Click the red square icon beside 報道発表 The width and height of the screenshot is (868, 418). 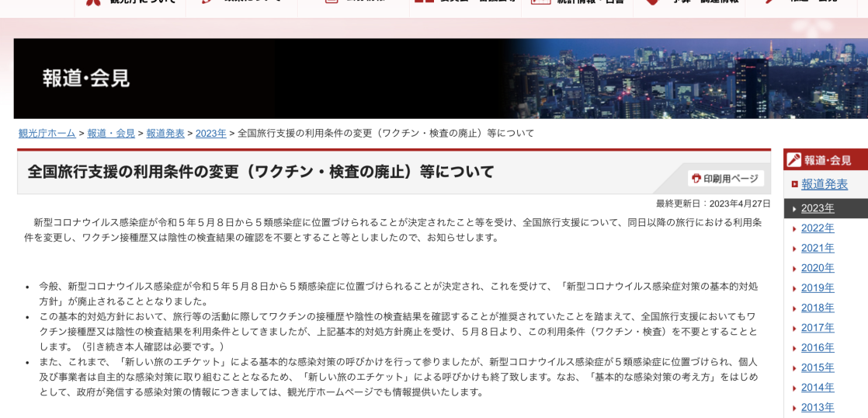tap(794, 184)
